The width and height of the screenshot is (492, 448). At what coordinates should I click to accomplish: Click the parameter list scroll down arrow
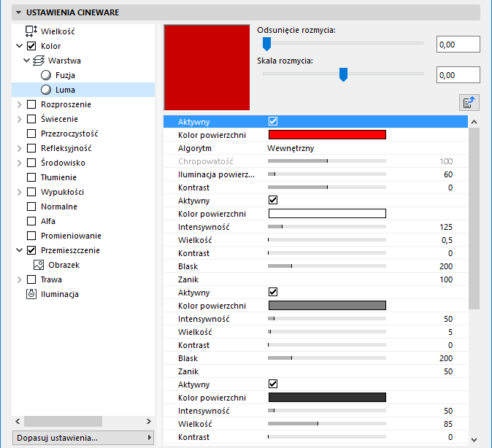pos(474,440)
